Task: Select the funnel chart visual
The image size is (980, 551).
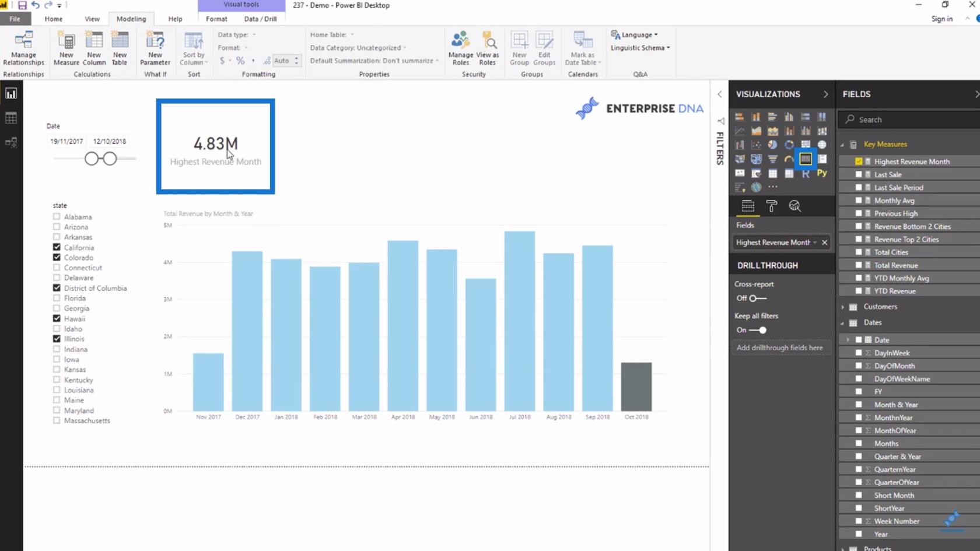Action: (772, 159)
